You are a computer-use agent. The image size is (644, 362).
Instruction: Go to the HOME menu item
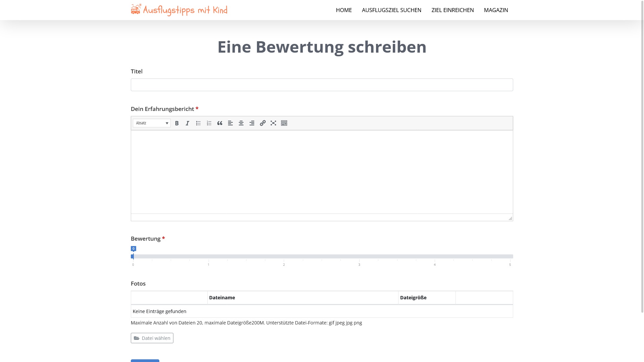pyautogui.click(x=344, y=10)
